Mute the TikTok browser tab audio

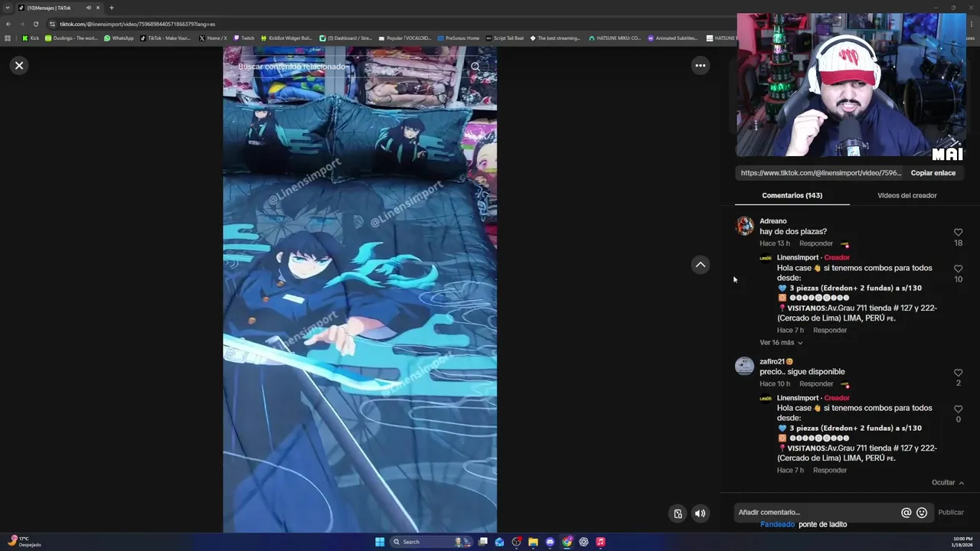pyautogui.click(x=88, y=8)
